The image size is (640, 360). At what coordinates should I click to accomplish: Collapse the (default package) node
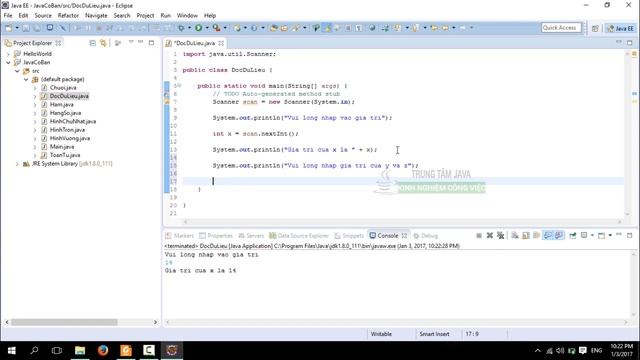tap(26, 79)
